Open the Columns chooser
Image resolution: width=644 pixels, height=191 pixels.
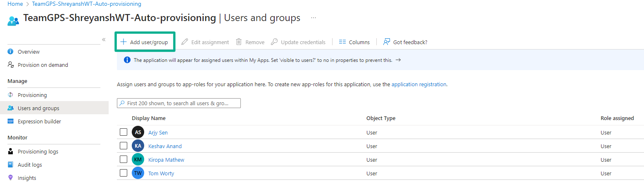click(x=354, y=42)
